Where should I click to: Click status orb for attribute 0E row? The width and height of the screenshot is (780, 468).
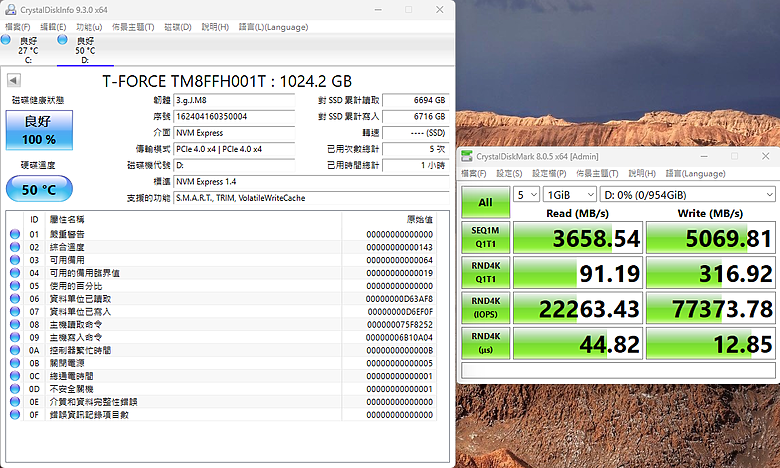(x=15, y=402)
